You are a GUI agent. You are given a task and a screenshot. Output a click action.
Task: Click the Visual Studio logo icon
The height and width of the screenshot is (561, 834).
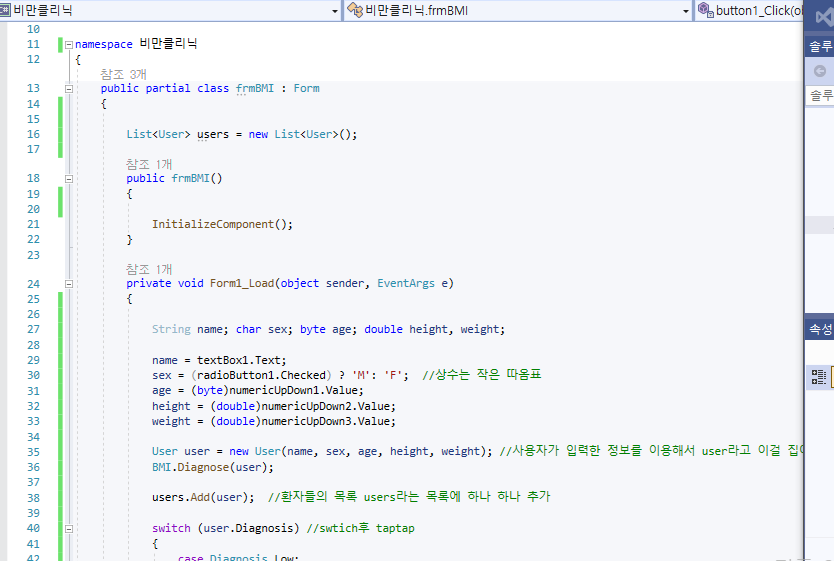click(824, 18)
